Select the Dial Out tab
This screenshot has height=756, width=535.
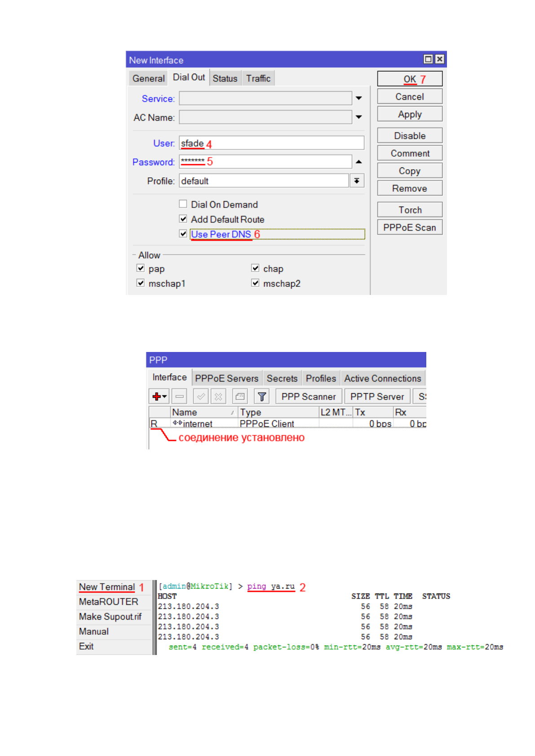pos(189,77)
